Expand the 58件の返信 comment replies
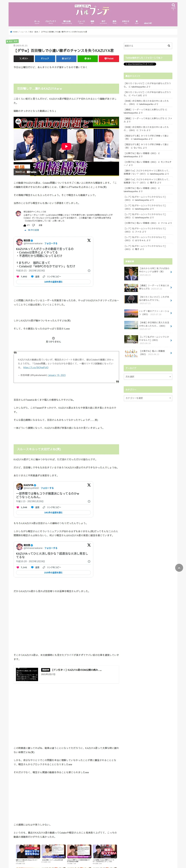The height and width of the screenshot is (868, 186). 31,230
